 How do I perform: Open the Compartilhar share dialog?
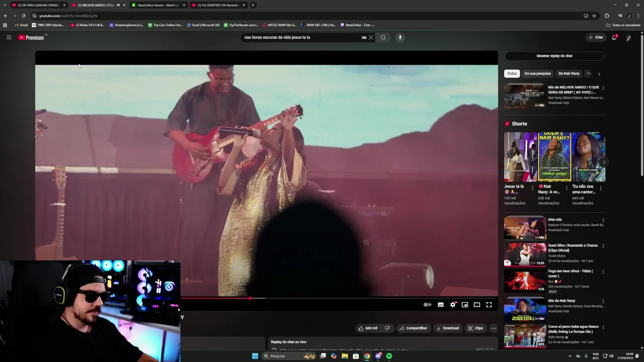(x=413, y=328)
